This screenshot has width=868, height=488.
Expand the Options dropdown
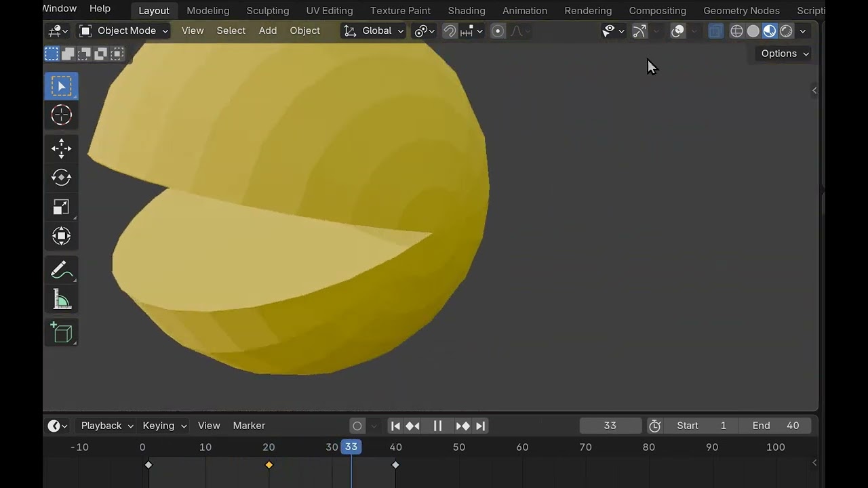(x=785, y=54)
